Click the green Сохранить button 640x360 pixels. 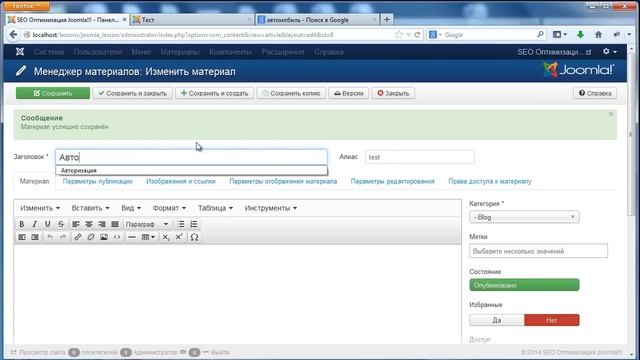pos(53,93)
